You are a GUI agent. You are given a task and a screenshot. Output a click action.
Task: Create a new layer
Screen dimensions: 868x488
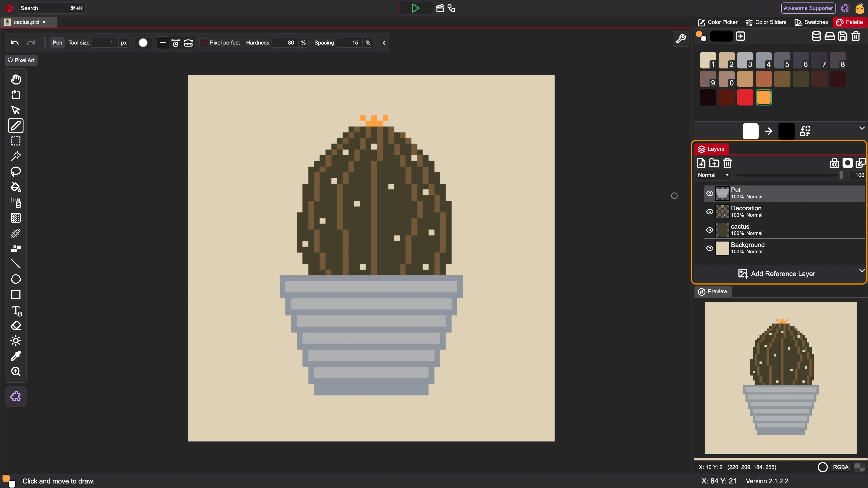pyautogui.click(x=701, y=163)
